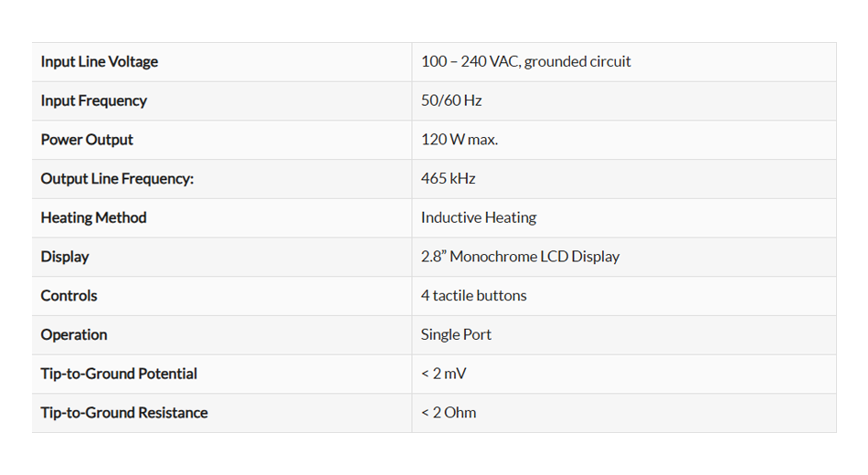This screenshot has width=868, height=475.
Task: Select the Inductive Heating text
Action: pyautogui.click(x=478, y=217)
